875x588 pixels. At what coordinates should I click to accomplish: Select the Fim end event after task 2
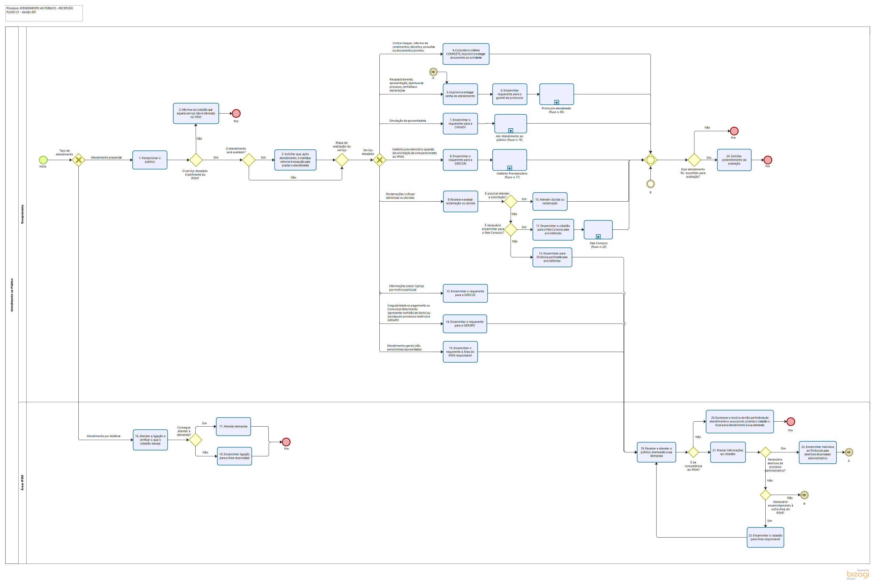[x=236, y=113]
